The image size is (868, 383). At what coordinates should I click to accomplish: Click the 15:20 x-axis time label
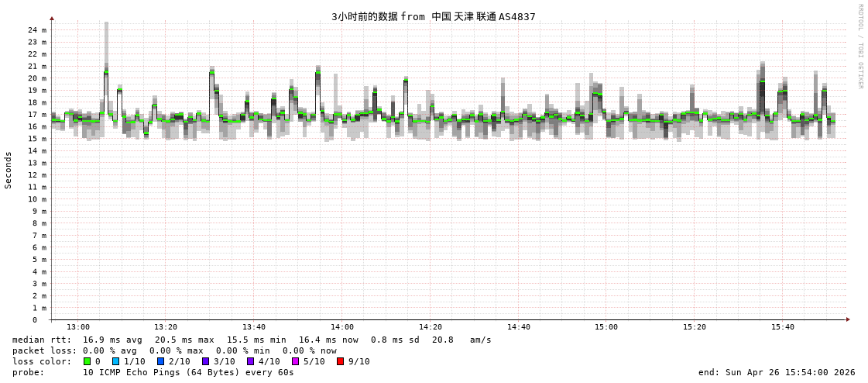695,327
